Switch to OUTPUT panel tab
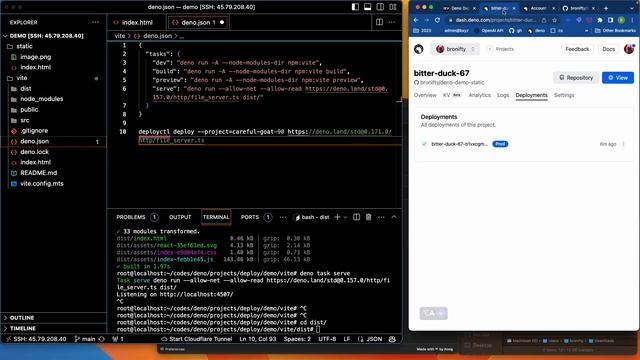 pyautogui.click(x=180, y=217)
